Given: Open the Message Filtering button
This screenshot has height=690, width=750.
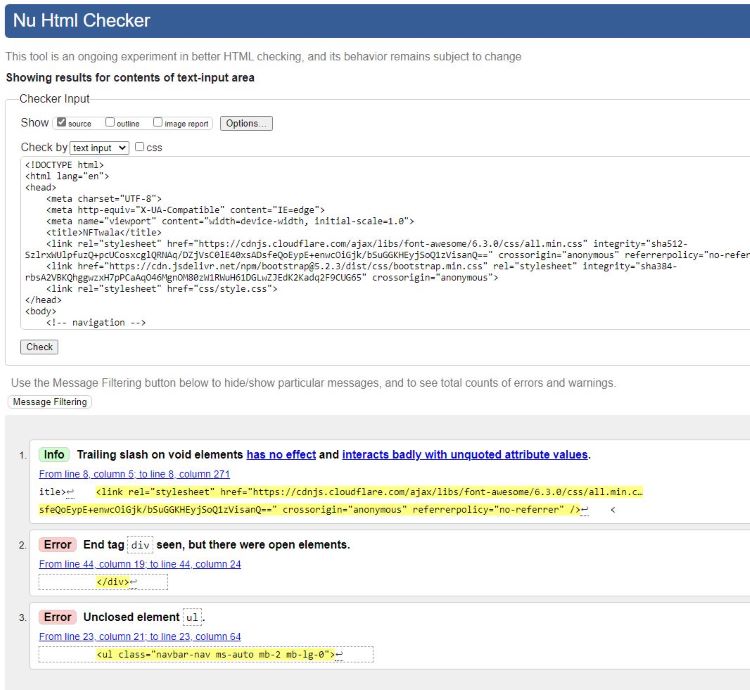Looking at the screenshot, I should 50,402.
